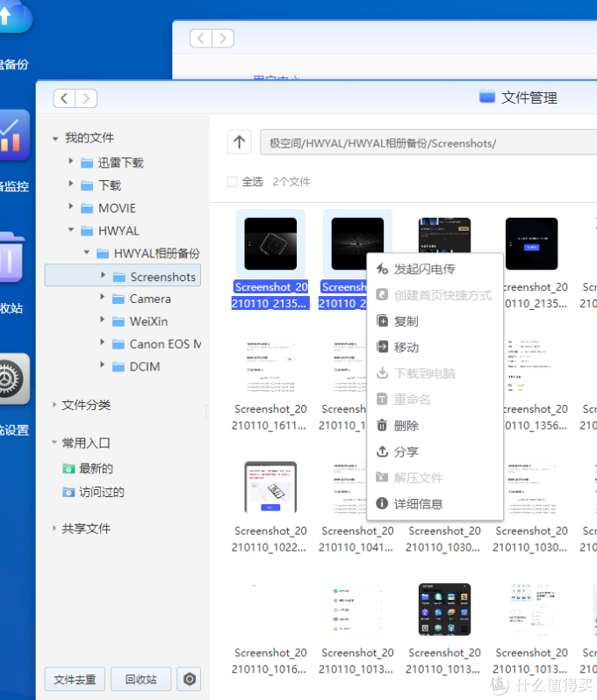Click the 文件去重 button

[x=76, y=679]
